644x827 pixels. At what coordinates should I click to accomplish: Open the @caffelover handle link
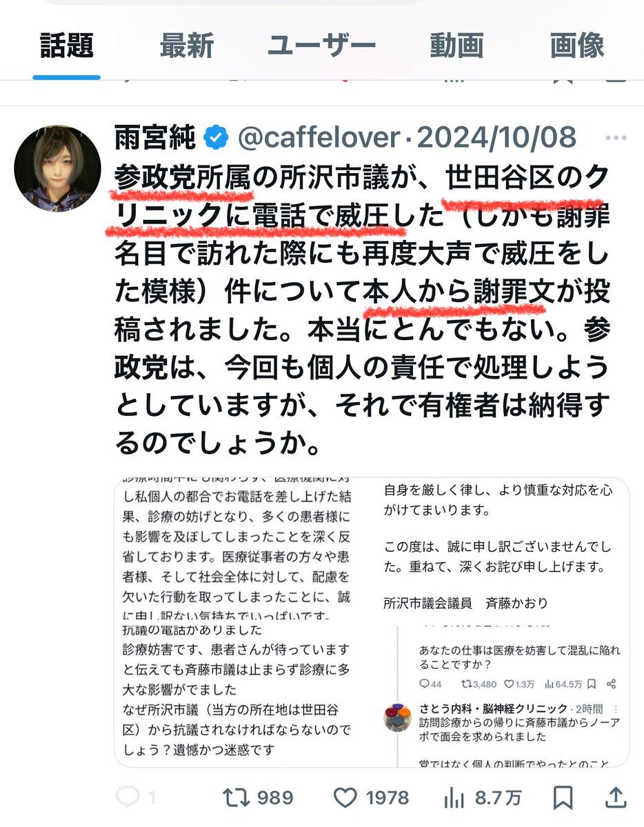coord(320,138)
